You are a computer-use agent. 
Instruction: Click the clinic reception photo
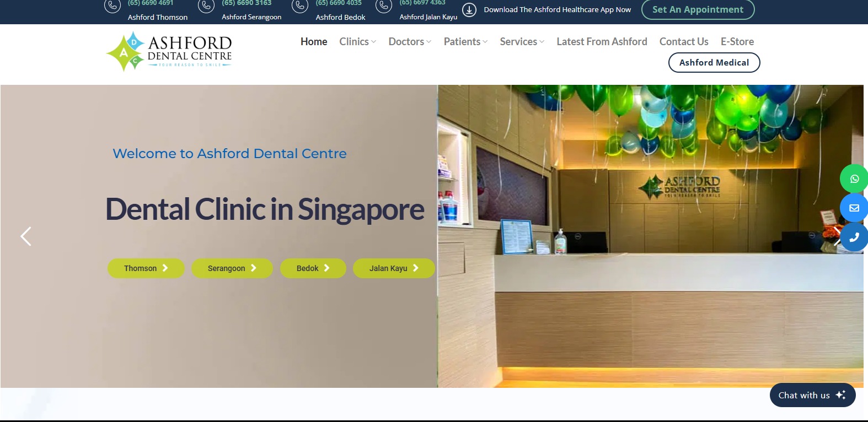point(650,236)
